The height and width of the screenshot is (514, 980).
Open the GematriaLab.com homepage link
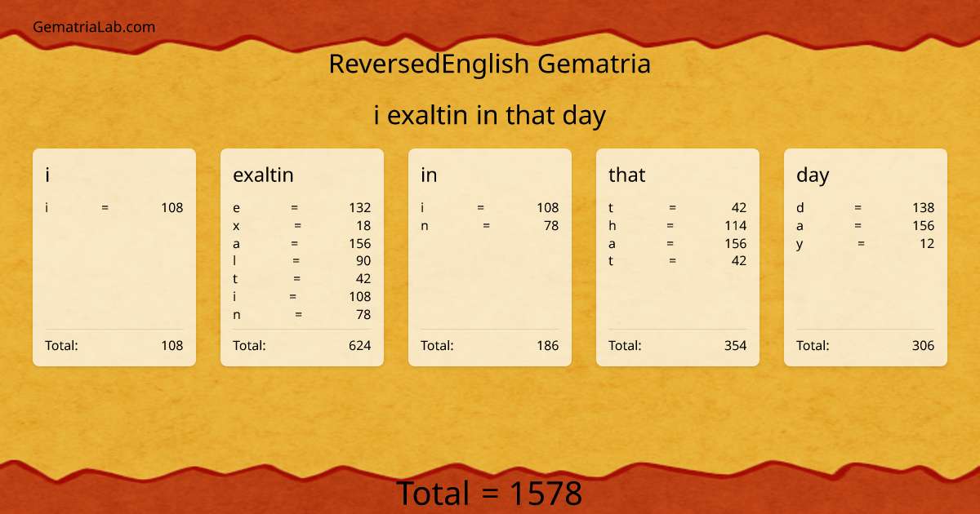pyautogui.click(x=93, y=27)
